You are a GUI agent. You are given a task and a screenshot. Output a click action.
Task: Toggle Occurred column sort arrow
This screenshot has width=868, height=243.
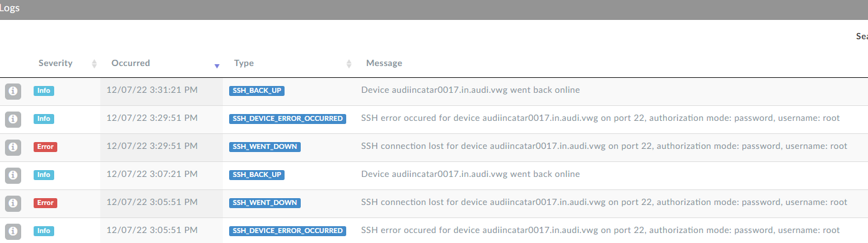pos(217,65)
